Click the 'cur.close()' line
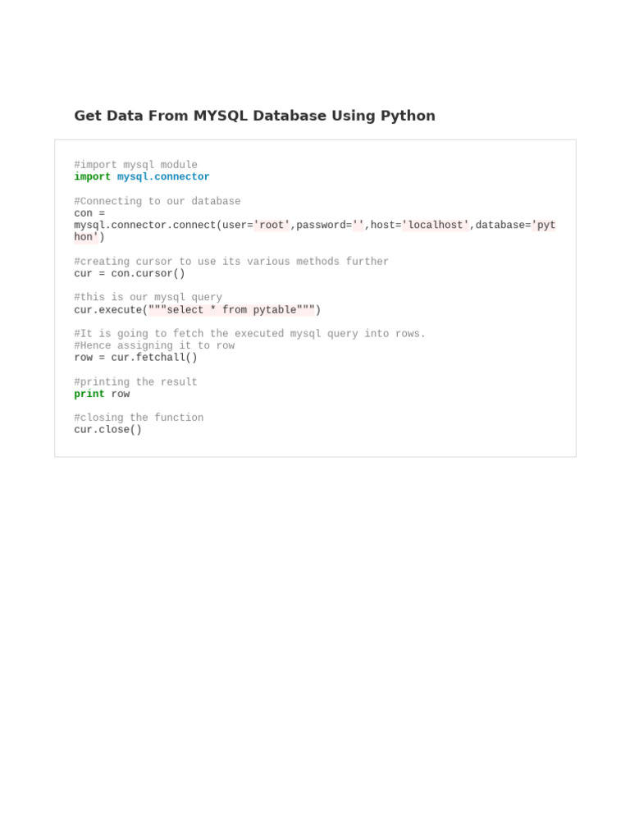 (x=107, y=429)
